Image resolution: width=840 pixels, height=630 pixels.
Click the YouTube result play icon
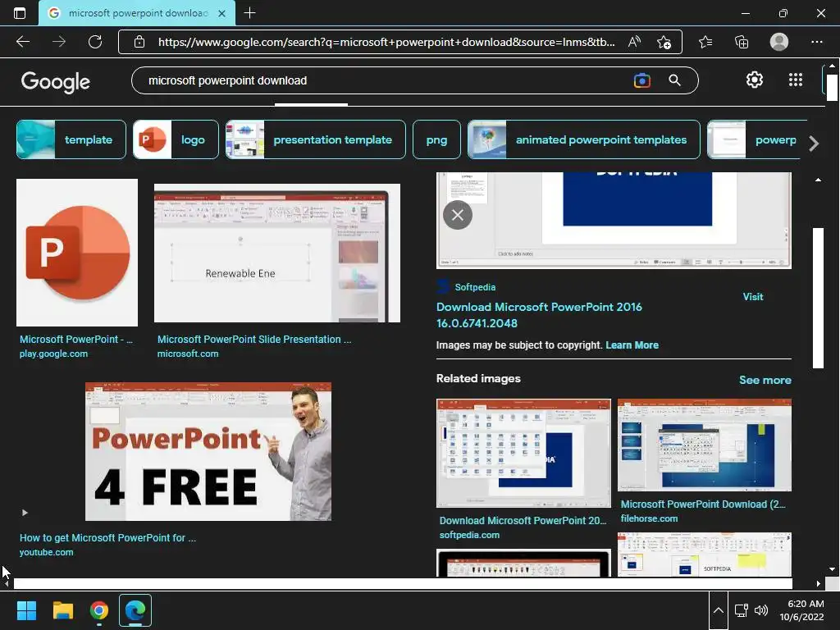click(25, 513)
